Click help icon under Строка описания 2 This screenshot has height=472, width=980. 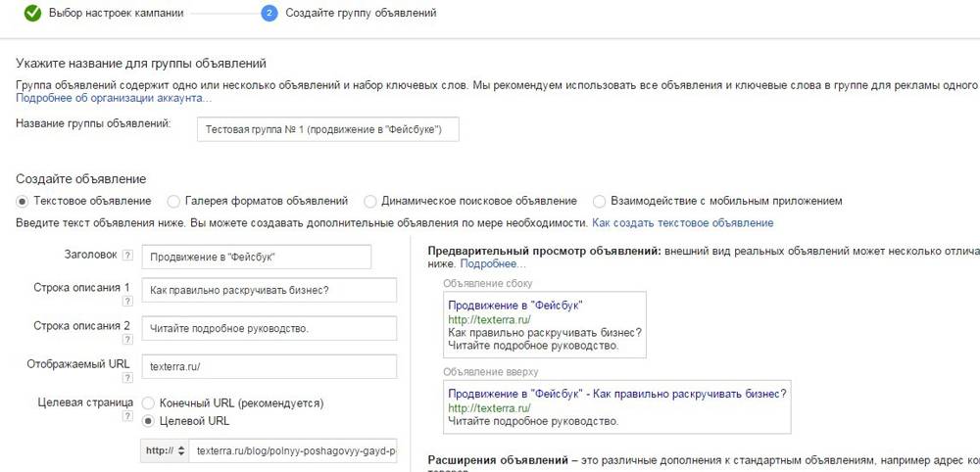(126, 342)
